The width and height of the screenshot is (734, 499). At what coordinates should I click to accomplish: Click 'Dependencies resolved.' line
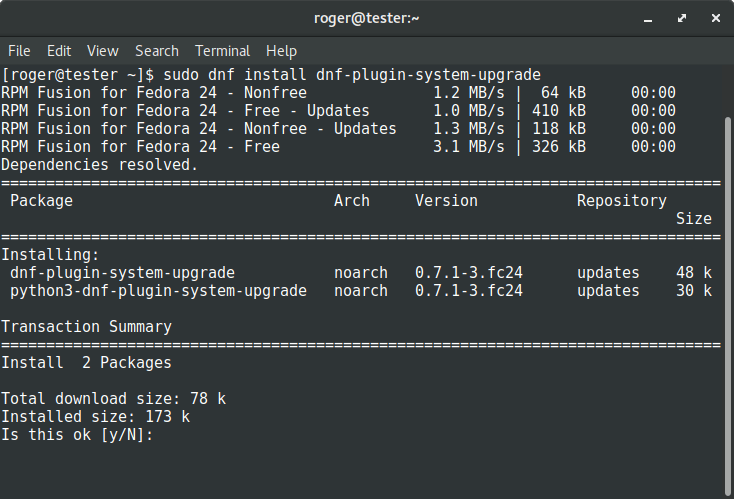(100, 165)
